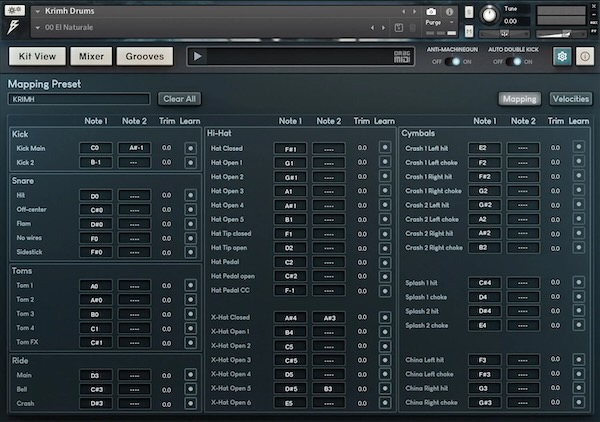Expand the 00 El Naturale snapshot dropdown
600x422 pixels.
point(38,28)
